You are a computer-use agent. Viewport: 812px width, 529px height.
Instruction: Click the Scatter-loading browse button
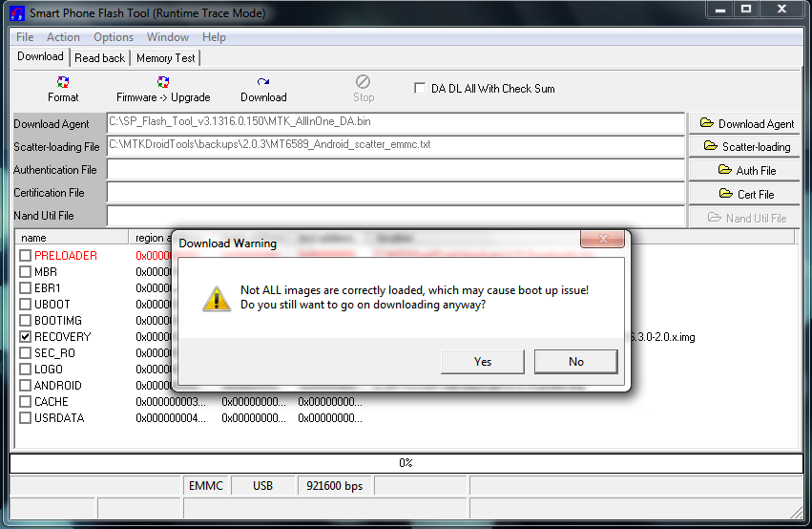tap(744, 147)
